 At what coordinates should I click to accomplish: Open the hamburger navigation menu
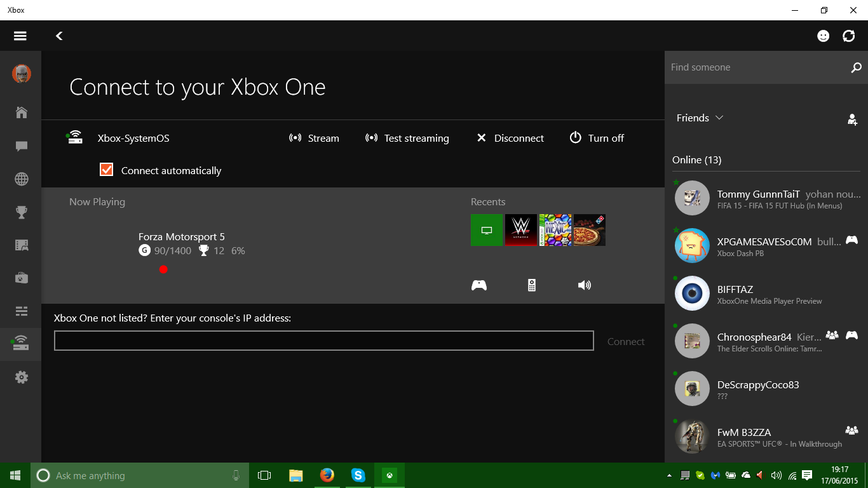point(20,36)
